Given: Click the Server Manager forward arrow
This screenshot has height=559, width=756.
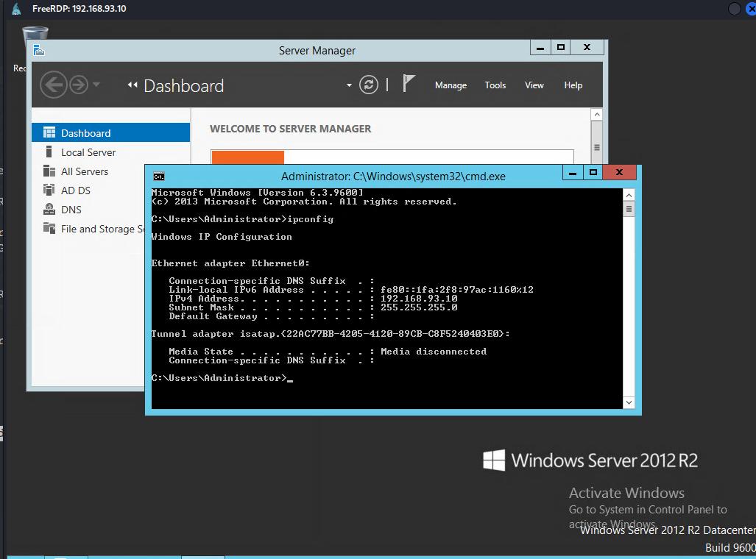Looking at the screenshot, I should click(x=79, y=85).
